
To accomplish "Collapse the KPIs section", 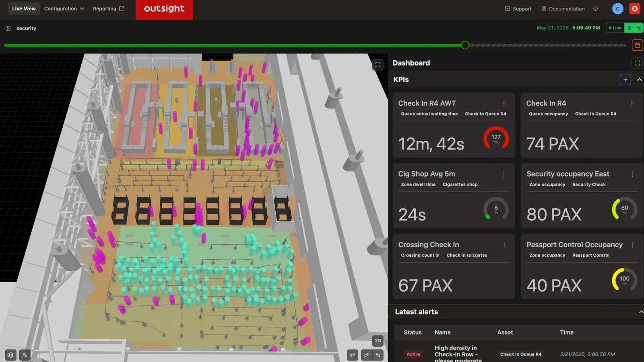I will pyautogui.click(x=639, y=80).
